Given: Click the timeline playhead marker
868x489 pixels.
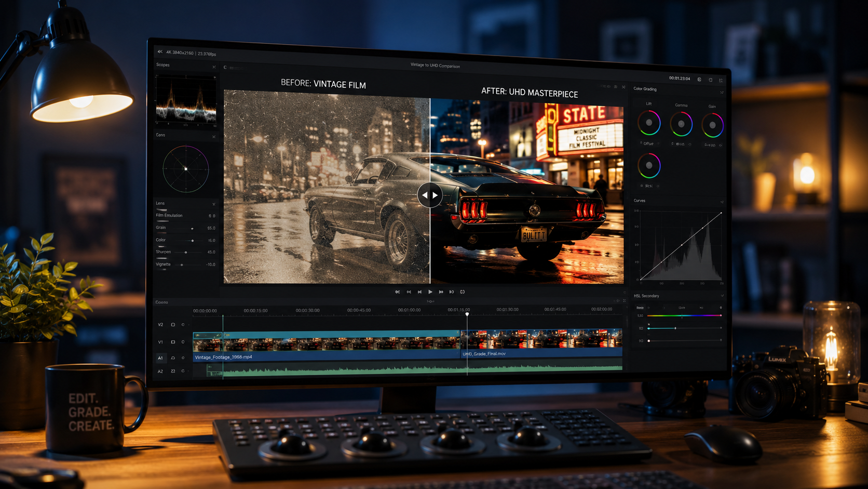Looking at the screenshot, I should coord(467,314).
